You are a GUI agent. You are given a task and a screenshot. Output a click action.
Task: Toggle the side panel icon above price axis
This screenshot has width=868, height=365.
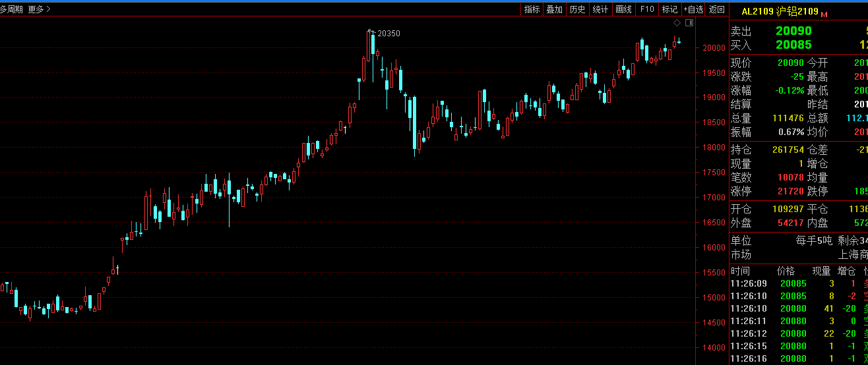point(689,23)
